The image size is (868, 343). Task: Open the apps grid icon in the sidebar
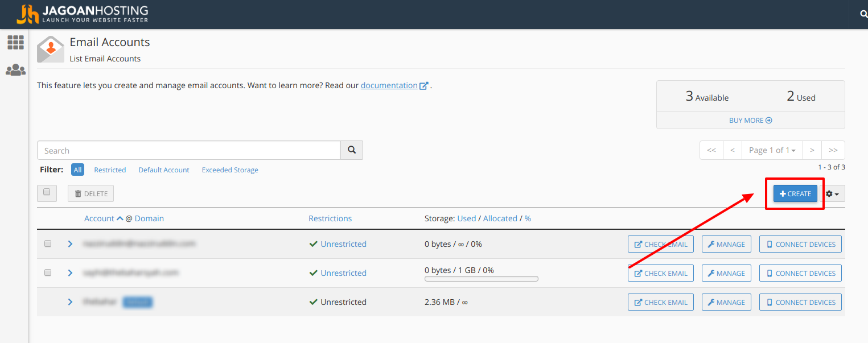point(15,42)
